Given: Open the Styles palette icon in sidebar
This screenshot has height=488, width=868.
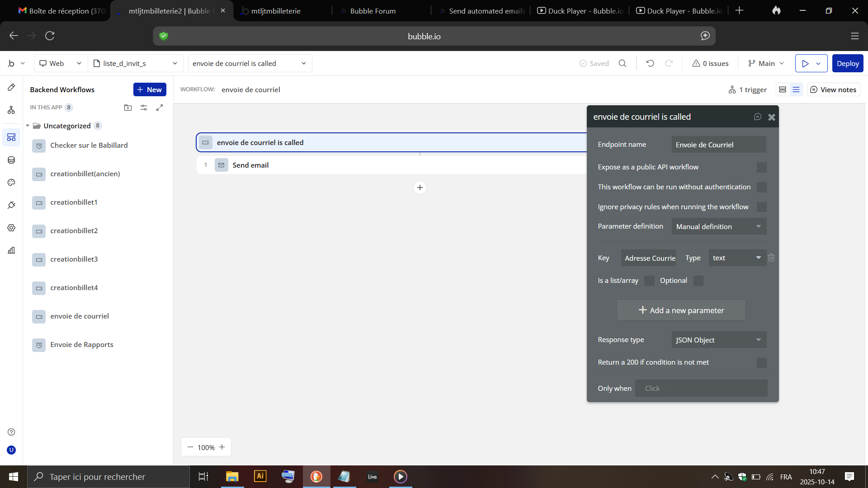Looking at the screenshot, I should click(x=11, y=183).
